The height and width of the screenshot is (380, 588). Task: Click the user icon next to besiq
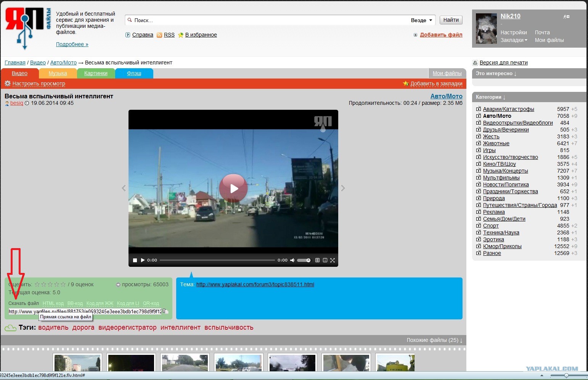point(7,103)
